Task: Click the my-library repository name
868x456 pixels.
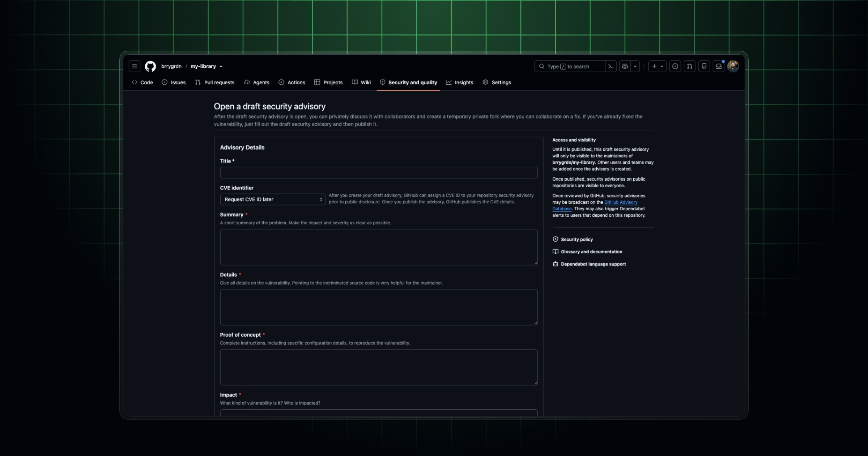Action: [x=203, y=66]
